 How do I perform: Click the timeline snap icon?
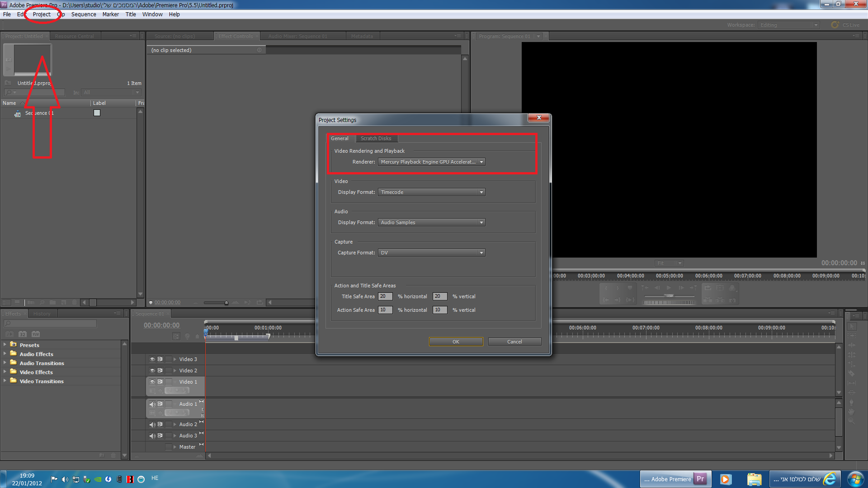pyautogui.click(x=176, y=336)
